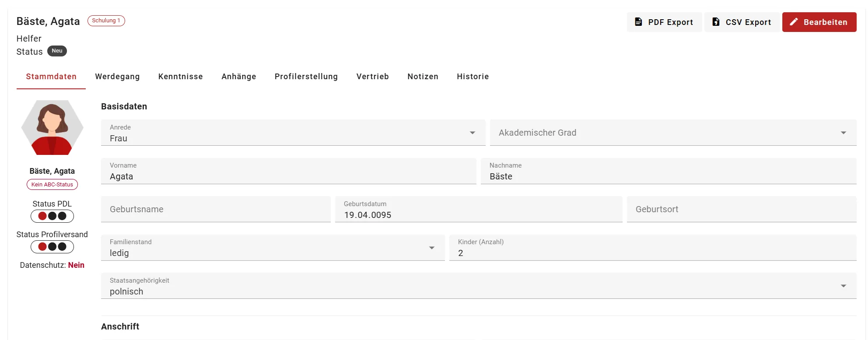This screenshot has width=868, height=340.
Task: Click the Neu status badge
Action: coord(57,51)
